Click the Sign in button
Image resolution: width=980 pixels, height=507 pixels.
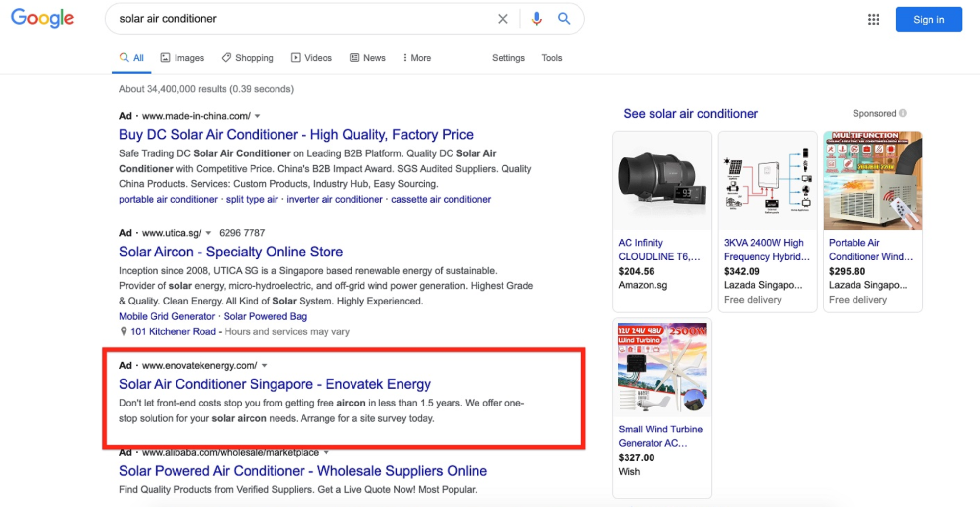[929, 19]
